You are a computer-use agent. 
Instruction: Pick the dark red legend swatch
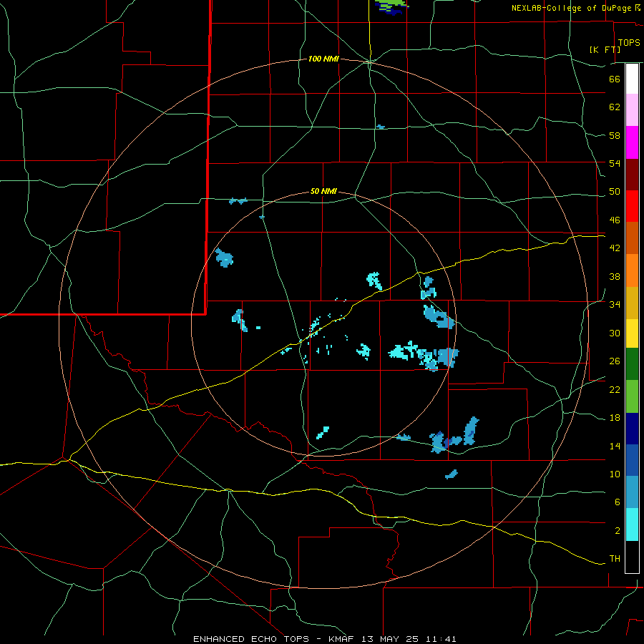[x=632, y=175]
